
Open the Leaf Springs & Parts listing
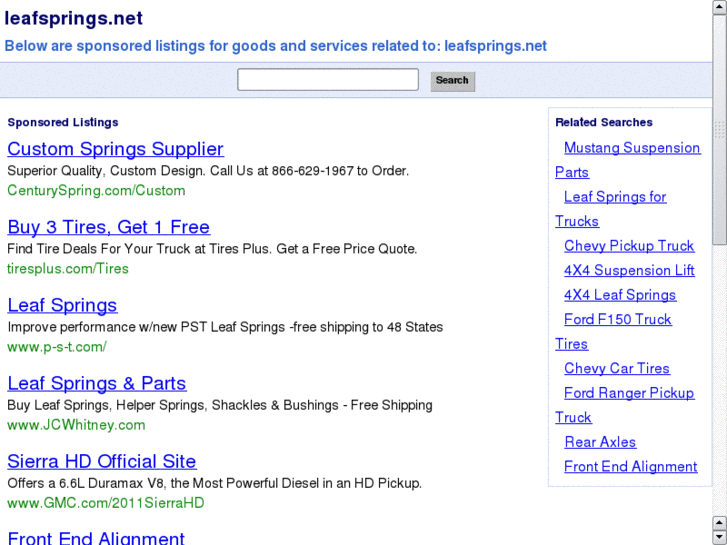[x=96, y=383]
